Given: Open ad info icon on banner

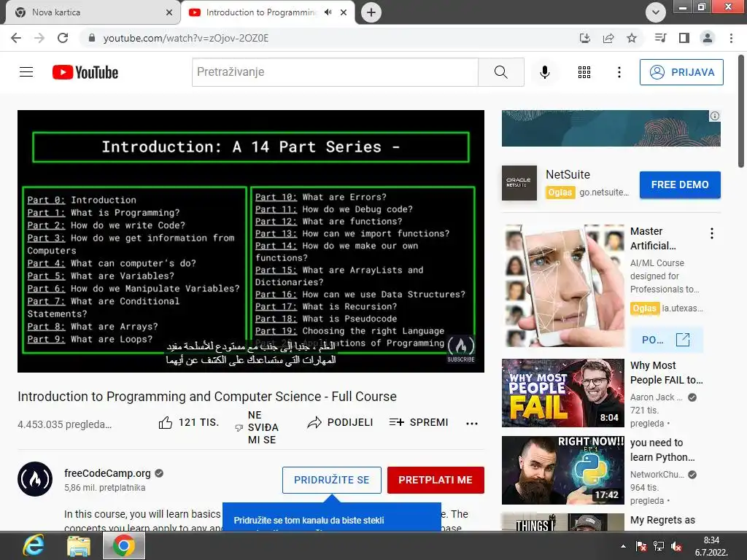Looking at the screenshot, I should pyautogui.click(x=715, y=116).
